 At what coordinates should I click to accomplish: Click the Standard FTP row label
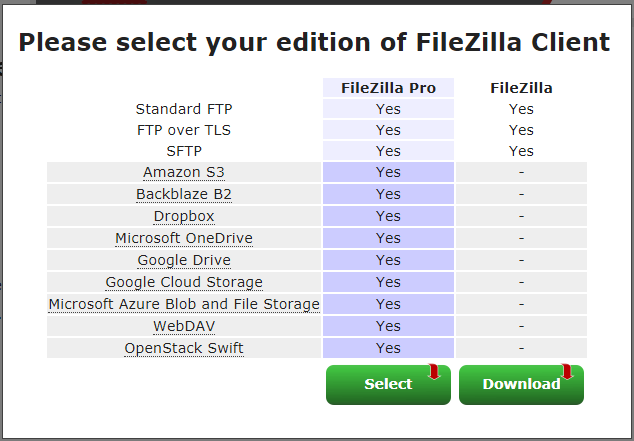point(184,109)
